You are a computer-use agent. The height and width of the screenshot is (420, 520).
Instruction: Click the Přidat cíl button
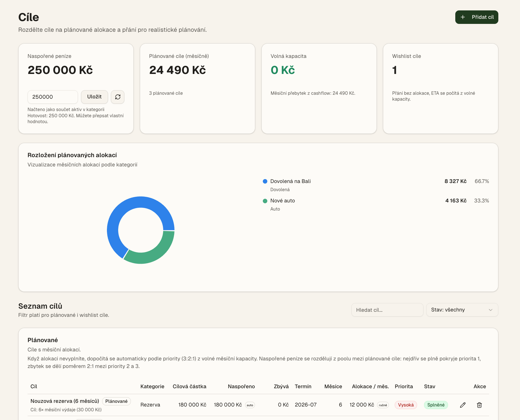pos(476,17)
